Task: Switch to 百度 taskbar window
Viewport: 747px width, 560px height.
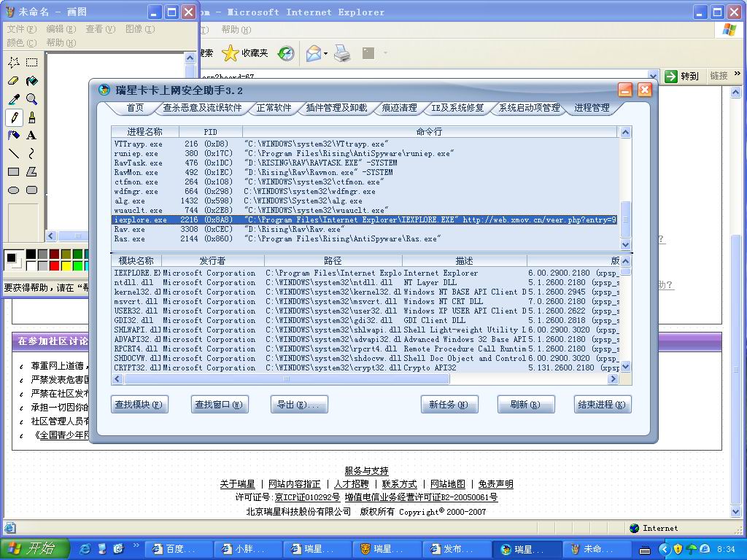Action: (178, 549)
